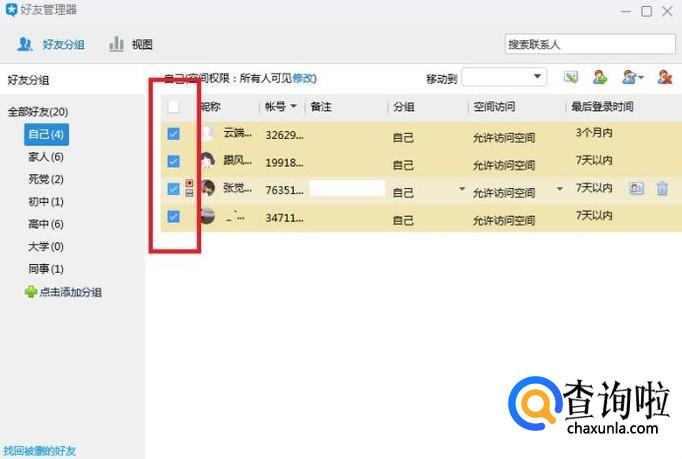Uncheck the checkbox for account 34711 row

tap(173, 216)
